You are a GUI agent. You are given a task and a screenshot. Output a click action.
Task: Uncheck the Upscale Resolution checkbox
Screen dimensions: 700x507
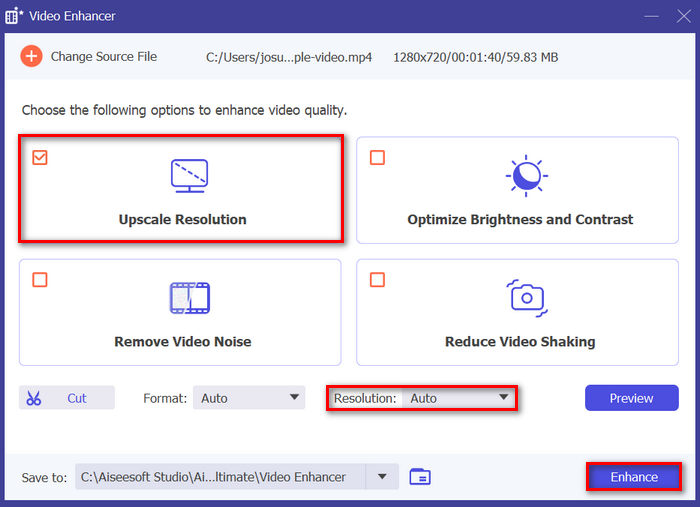(x=40, y=158)
